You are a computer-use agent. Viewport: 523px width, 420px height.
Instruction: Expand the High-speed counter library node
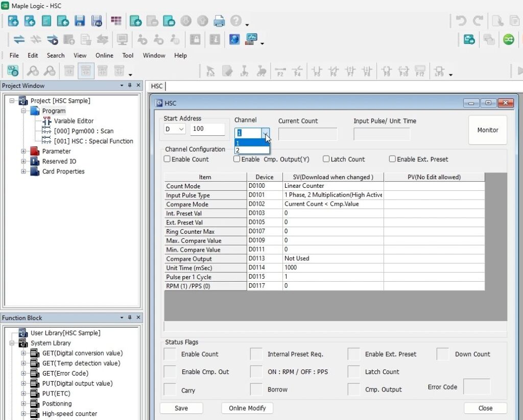coord(23,414)
